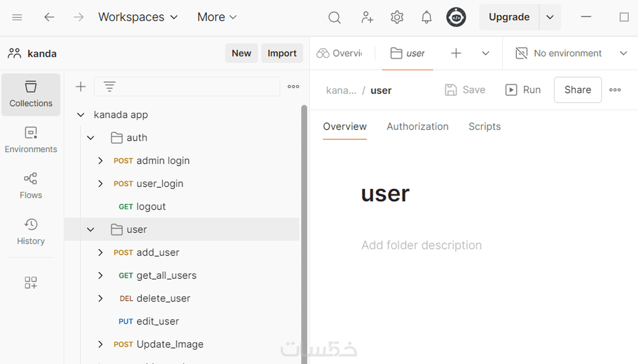Switch to the Authorization tab

coord(417,126)
